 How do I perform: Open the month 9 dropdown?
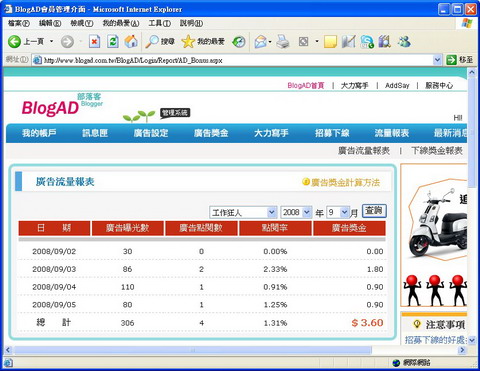[344, 212]
